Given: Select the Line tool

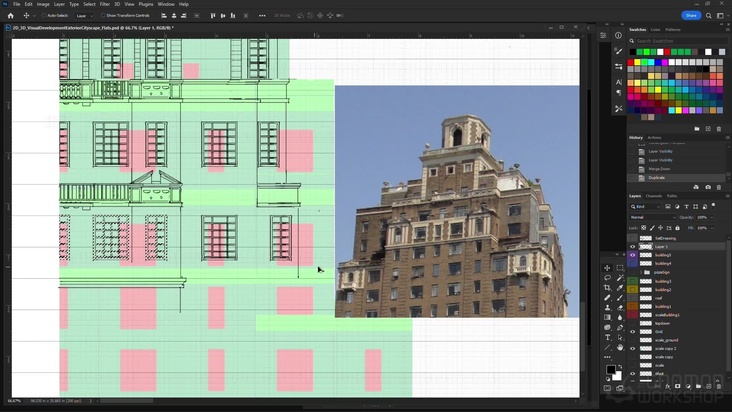Looking at the screenshot, I should pos(607,348).
